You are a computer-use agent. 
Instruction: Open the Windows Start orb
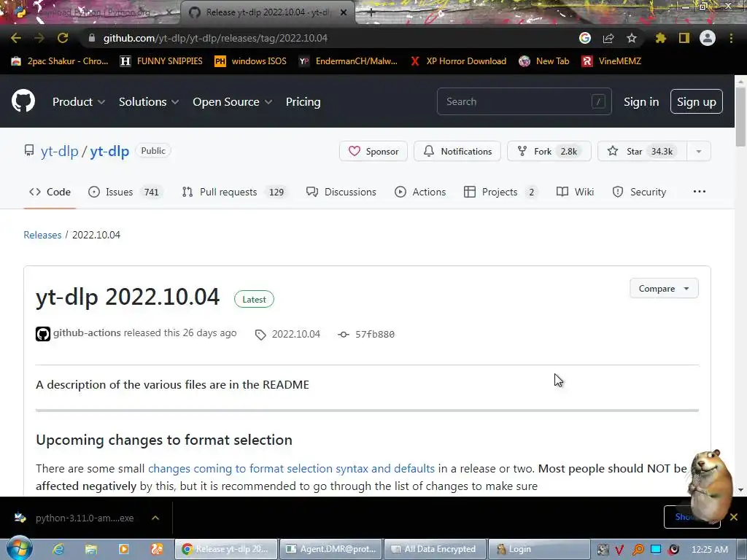coord(20,548)
